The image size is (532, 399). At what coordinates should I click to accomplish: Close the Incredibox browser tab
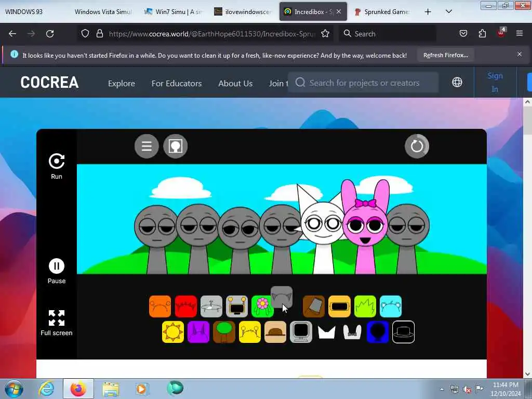(339, 11)
